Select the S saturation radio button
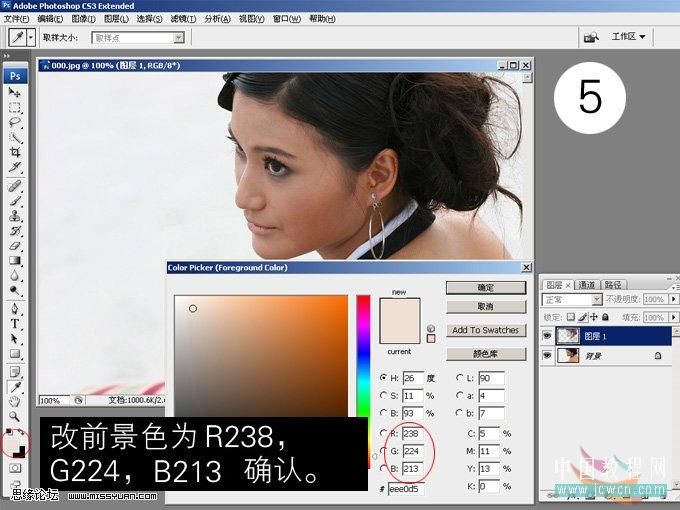The image size is (680, 510). [384, 395]
